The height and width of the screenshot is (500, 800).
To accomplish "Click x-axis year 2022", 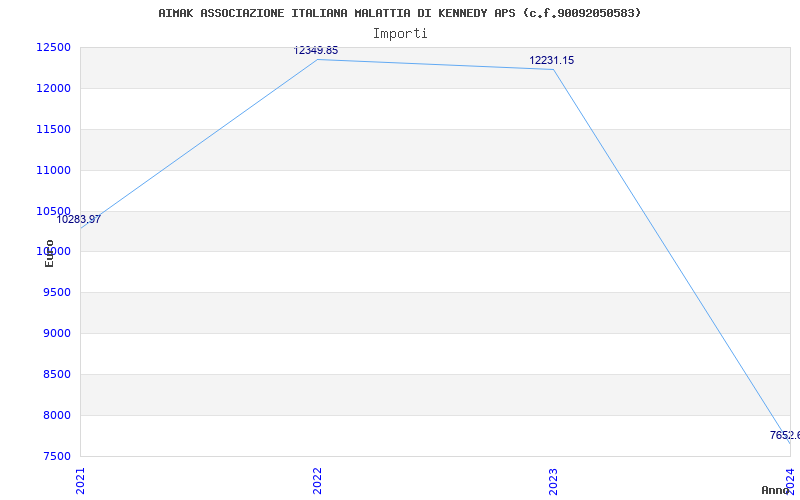I will point(317,481).
